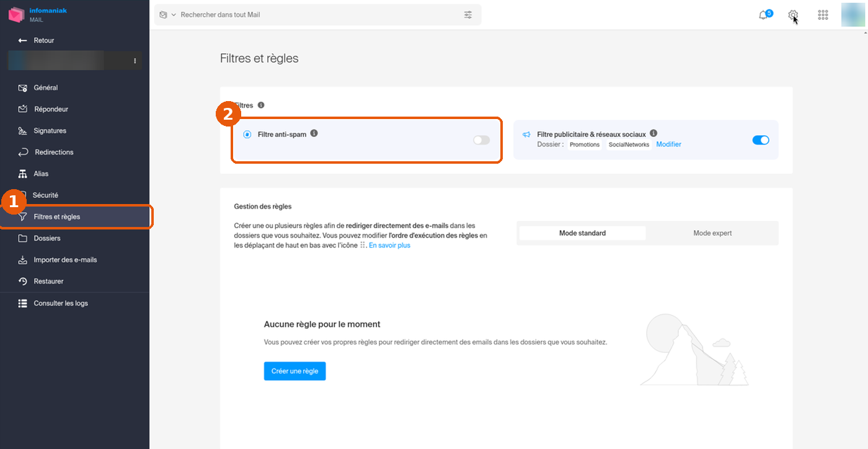The width and height of the screenshot is (868, 449).
Task: Open advanced search filter options icon
Action: (x=468, y=15)
